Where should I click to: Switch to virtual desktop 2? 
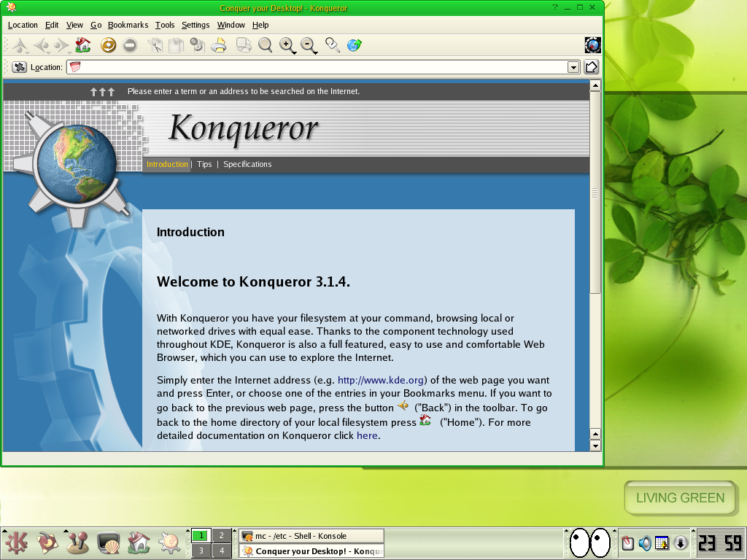(221, 536)
